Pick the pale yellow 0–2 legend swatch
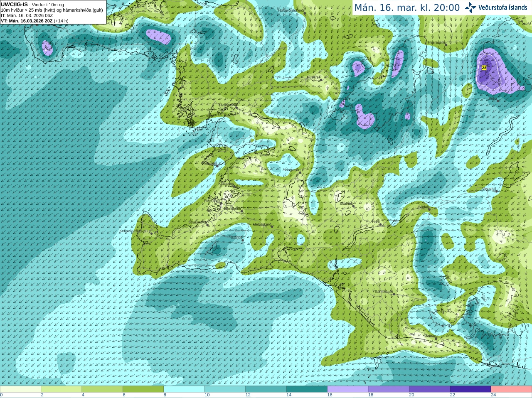 point(20,389)
